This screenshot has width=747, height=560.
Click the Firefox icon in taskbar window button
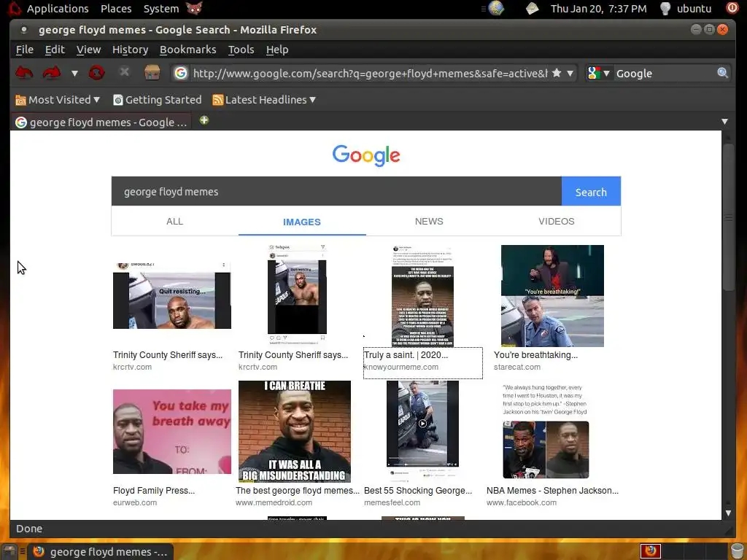pos(39,551)
